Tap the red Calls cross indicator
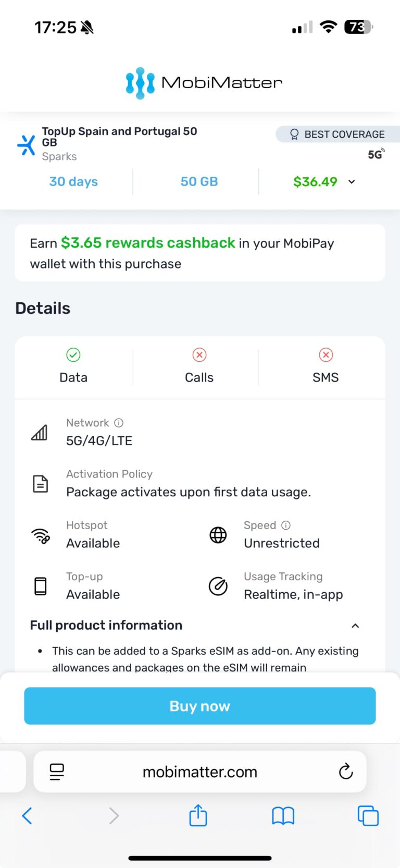 199,355
